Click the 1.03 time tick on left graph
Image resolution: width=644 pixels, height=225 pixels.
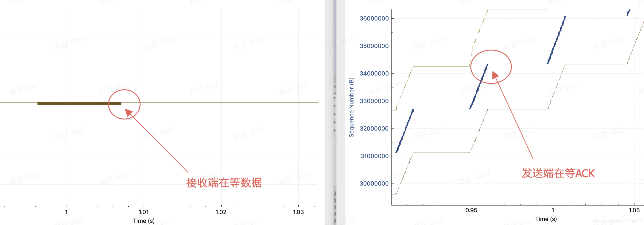tap(298, 212)
